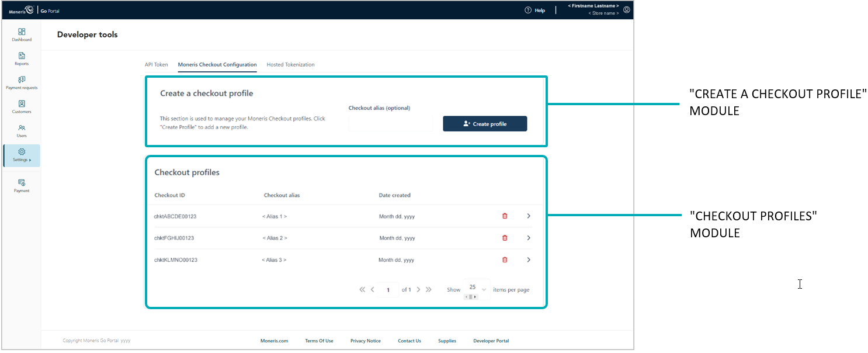Screen dimensions: 868x353
Task: Expand the Settings sidebar item
Action: [x=22, y=155]
